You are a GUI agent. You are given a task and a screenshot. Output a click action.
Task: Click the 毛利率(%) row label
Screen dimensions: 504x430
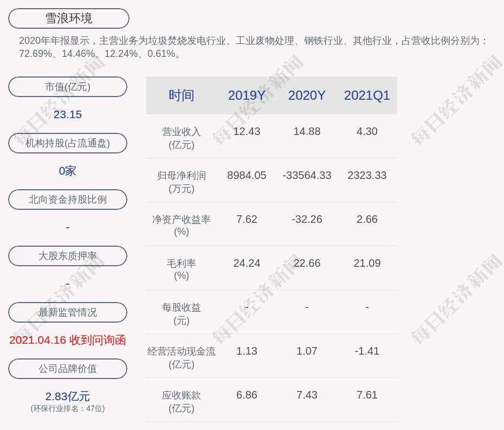click(182, 269)
